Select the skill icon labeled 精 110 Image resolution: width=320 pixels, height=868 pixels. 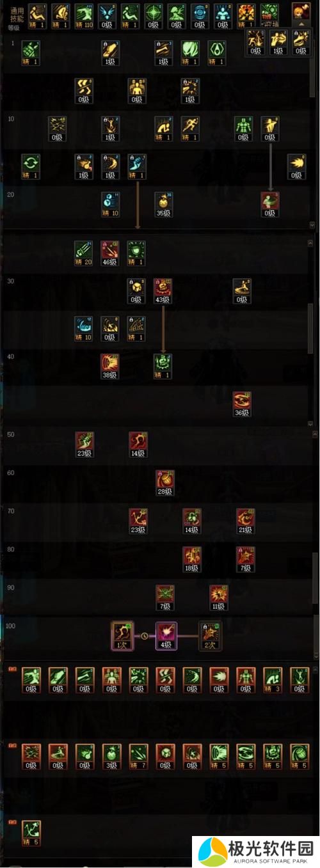[x=83, y=13]
